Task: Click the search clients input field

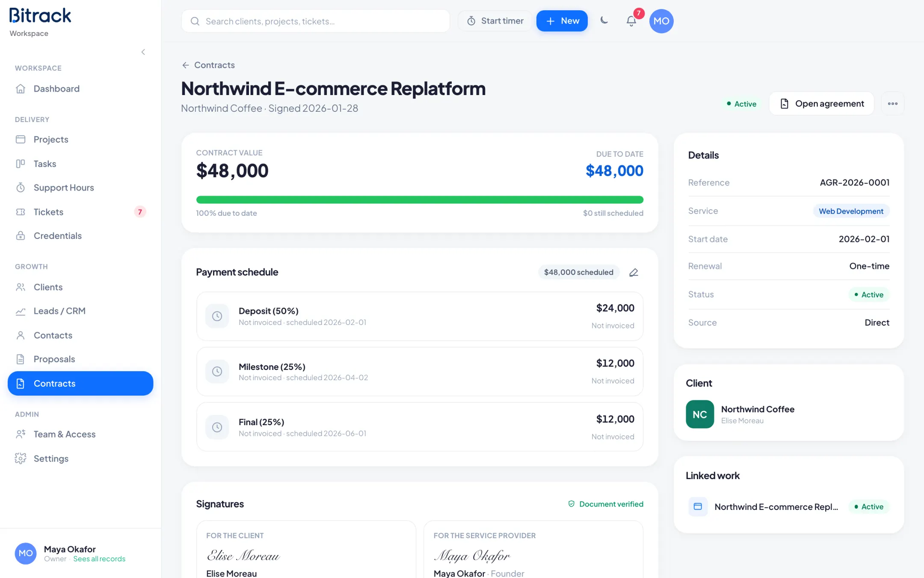Action: coord(316,21)
